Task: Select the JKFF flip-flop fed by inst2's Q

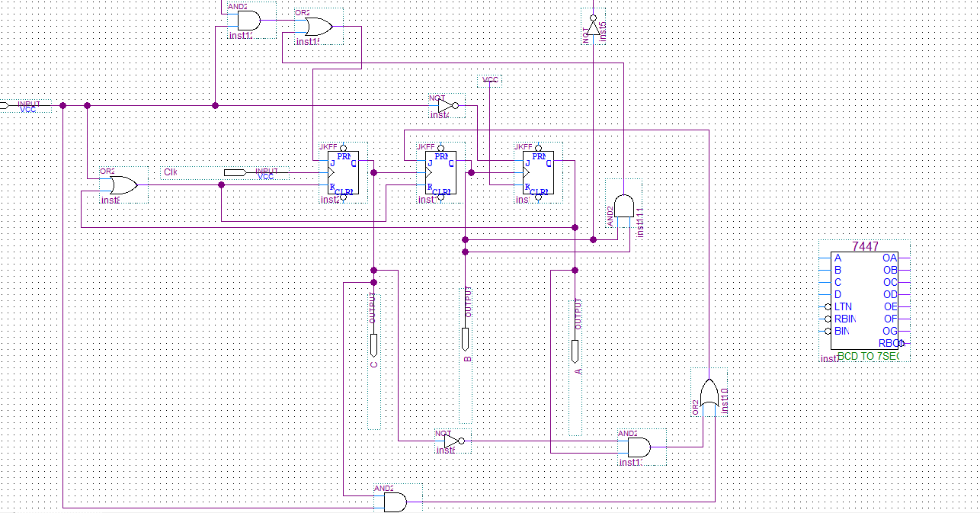Action: pyautogui.click(x=440, y=173)
